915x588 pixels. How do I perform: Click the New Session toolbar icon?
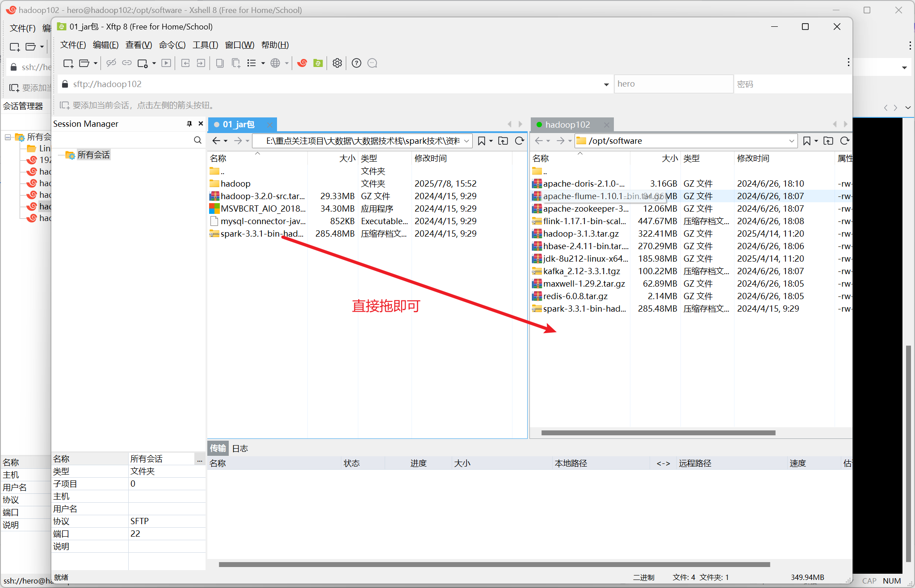[68, 63]
